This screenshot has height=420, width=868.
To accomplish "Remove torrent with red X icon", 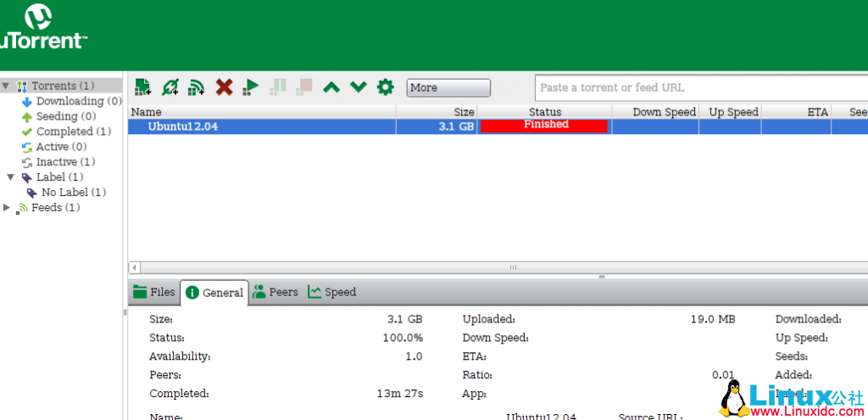I will point(224,87).
